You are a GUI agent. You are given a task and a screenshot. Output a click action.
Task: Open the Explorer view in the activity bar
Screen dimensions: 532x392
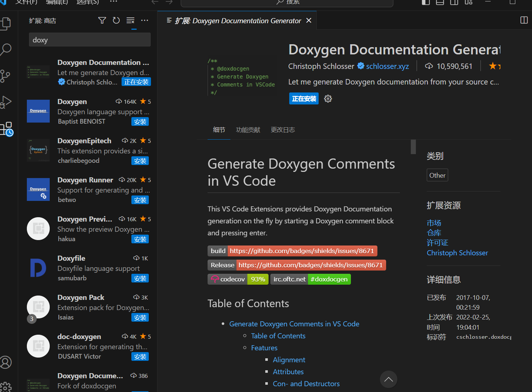6,24
